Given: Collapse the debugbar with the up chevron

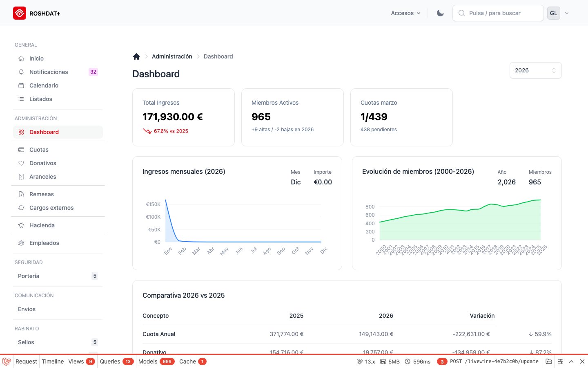Looking at the screenshot, I should pos(571,361).
